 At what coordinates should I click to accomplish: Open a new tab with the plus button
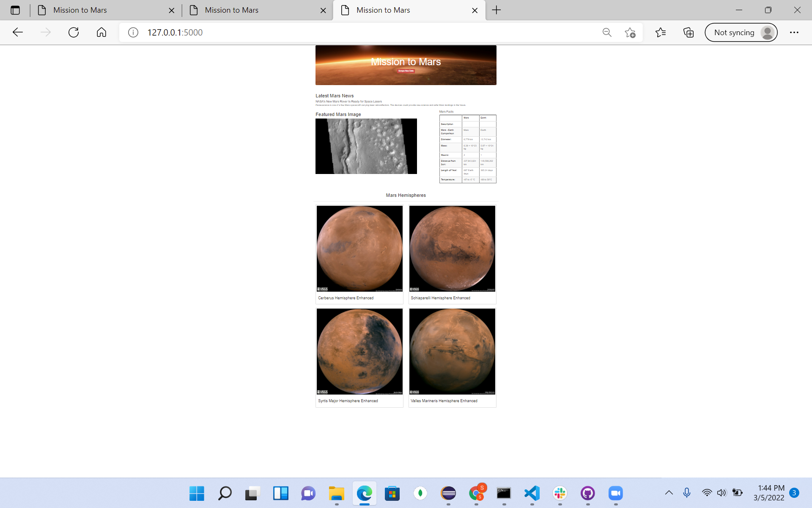[497, 10]
